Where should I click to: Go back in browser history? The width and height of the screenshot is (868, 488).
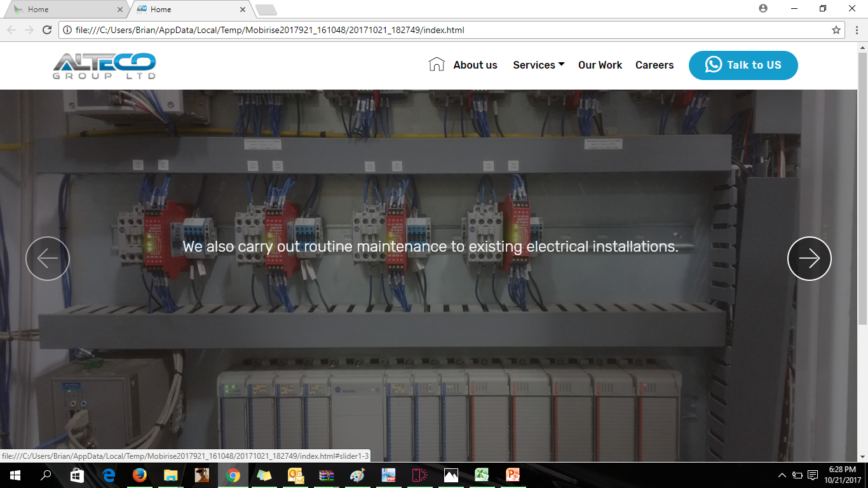(11, 30)
